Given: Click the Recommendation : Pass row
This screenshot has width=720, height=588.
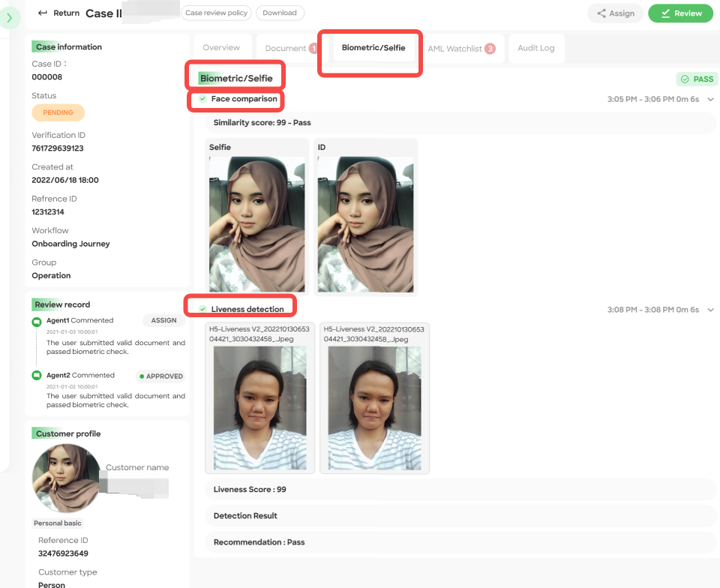Looking at the screenshot, I should coord(460,542).
